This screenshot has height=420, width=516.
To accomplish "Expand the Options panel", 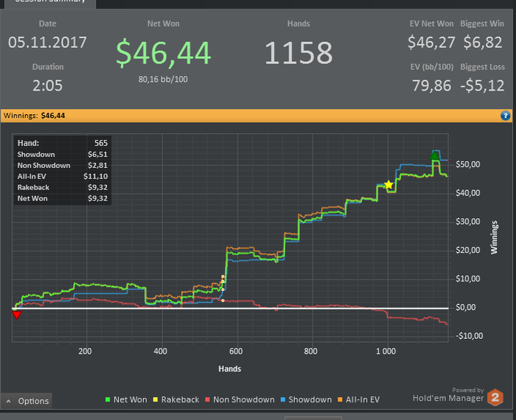I will tap(27, 401).
